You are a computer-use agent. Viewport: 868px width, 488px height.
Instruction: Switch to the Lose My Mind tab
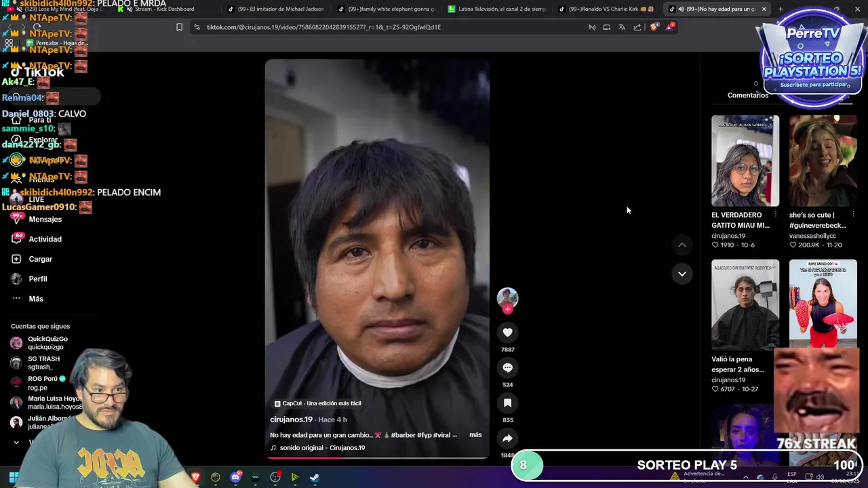coord(54,9)
